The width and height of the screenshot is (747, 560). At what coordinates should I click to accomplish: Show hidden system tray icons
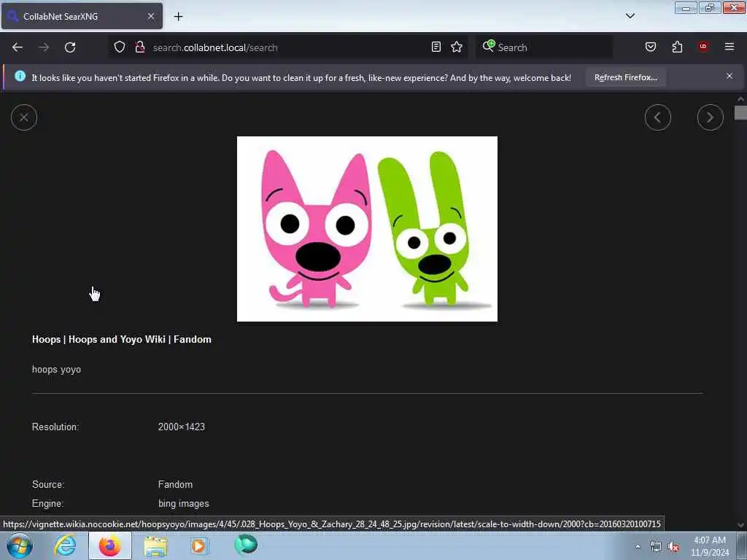(638, 546)
